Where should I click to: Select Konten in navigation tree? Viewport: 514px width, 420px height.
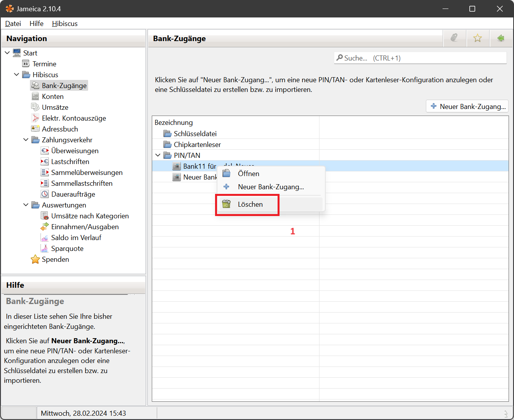(x=53, y=96)
